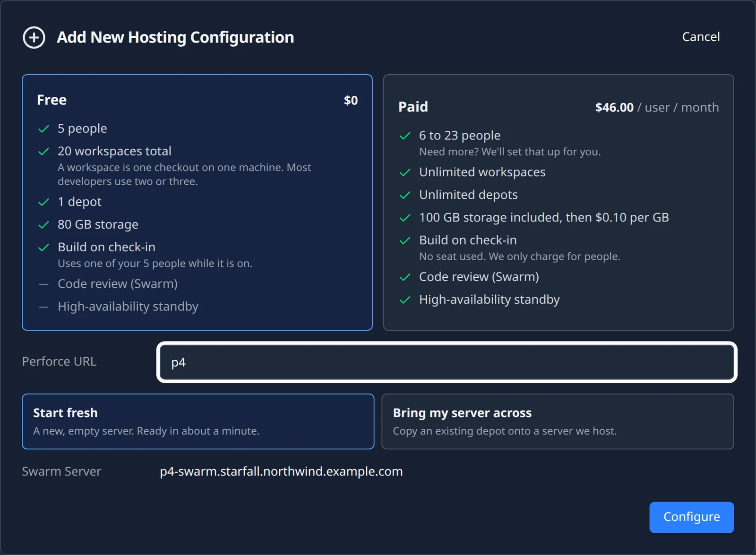Click the '1 depot' feature text
The height and width of the screenshot is (555, 756).
[x=79, y=202]
